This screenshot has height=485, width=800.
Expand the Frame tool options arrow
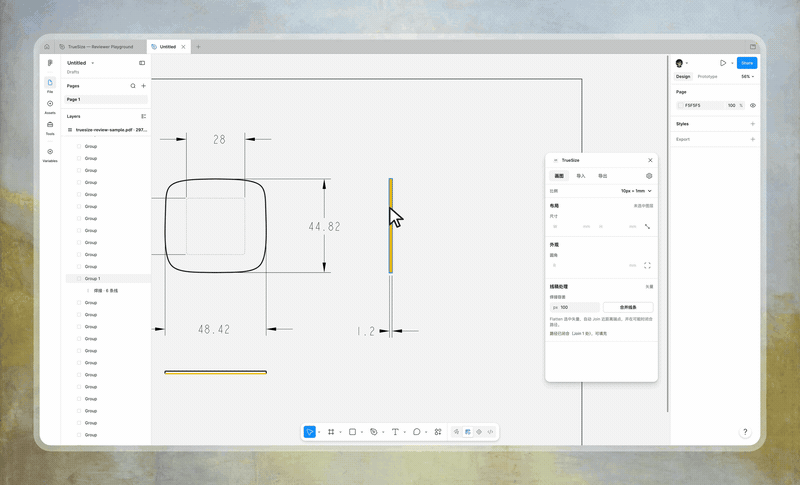click(340, 432)
